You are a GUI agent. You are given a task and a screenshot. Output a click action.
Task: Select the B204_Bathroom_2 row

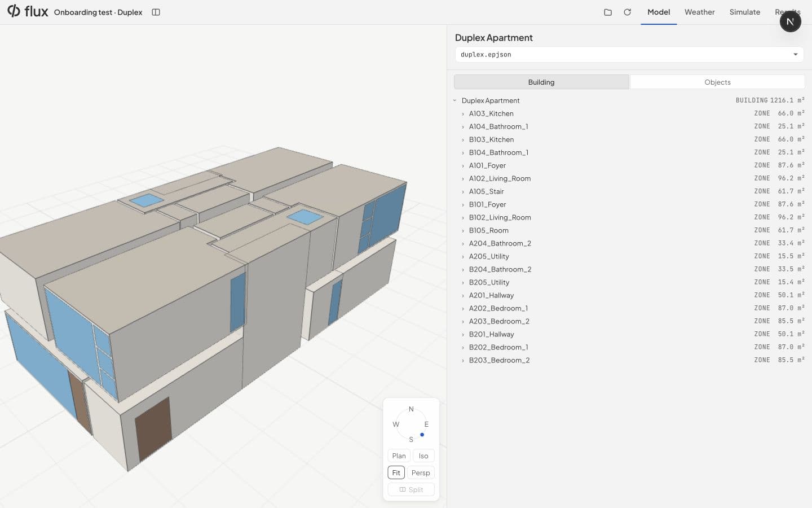(629, 269)
